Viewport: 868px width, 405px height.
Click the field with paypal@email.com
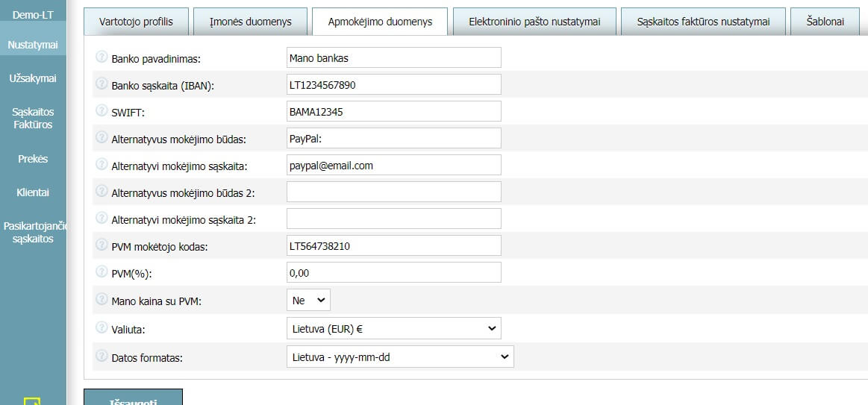tap(393, 165)
